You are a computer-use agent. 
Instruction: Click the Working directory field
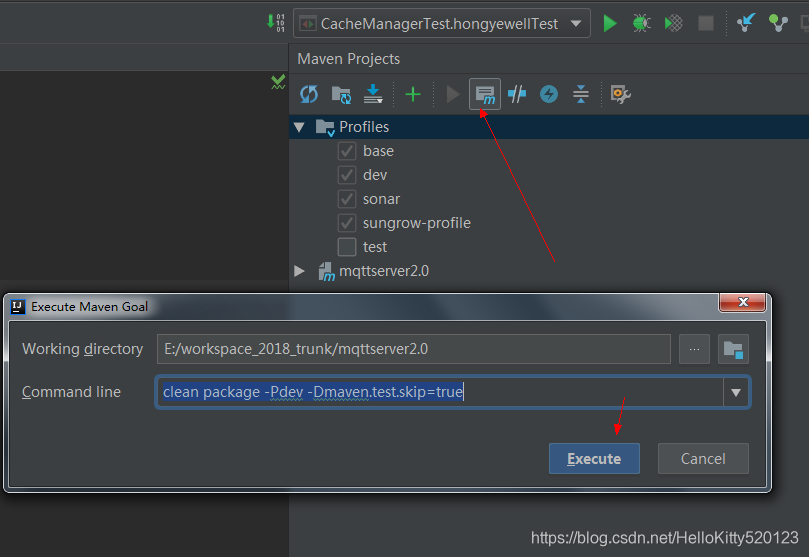click(x=414, y=349)
